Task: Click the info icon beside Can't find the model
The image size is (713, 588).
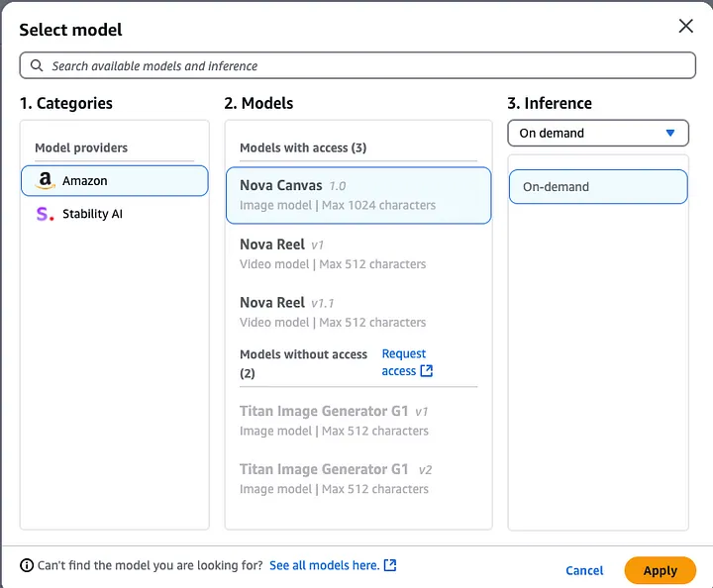Action: click(x=27, y=565)
